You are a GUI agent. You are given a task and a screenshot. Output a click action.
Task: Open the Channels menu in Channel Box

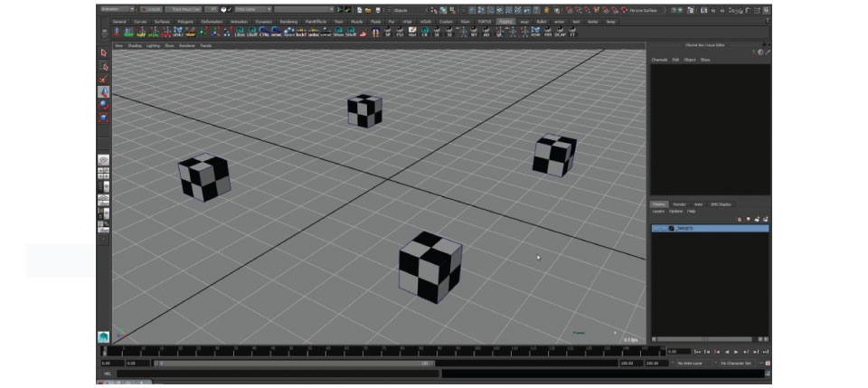point(659,60)
